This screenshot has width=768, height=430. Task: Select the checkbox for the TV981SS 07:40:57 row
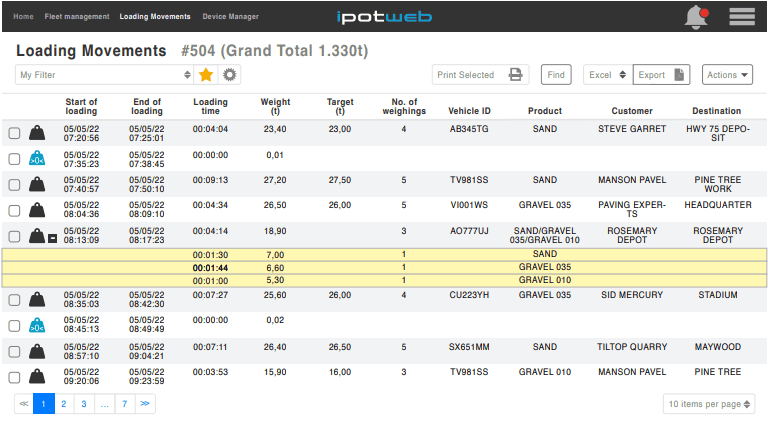coord(14,185)
